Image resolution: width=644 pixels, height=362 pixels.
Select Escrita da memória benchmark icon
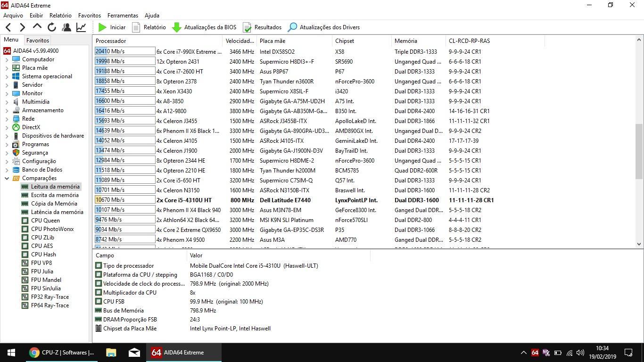point(25,195)
